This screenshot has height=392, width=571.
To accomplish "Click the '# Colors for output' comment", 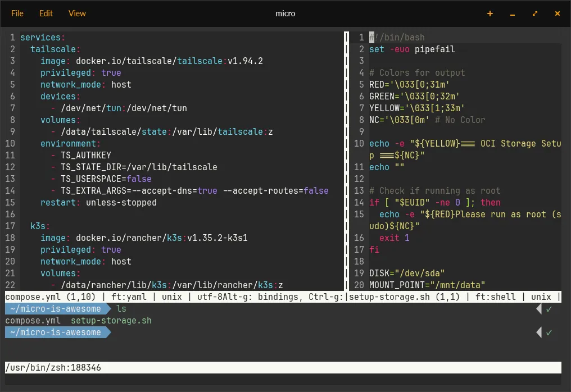I will coord(417,73).
